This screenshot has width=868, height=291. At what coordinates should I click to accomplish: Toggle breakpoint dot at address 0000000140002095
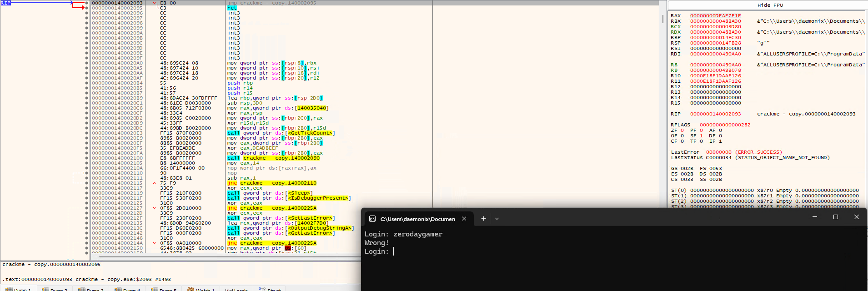[x=87, y=8]
